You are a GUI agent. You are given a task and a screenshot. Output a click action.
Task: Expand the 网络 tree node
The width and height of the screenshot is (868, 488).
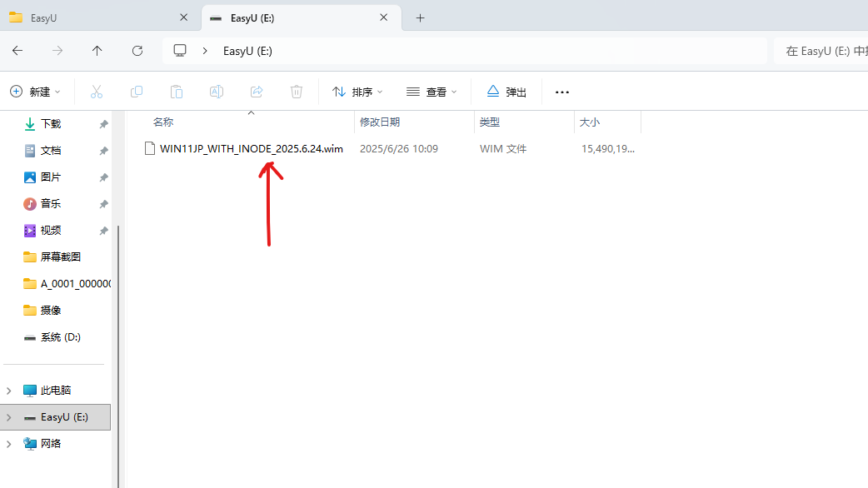[10, 444]
